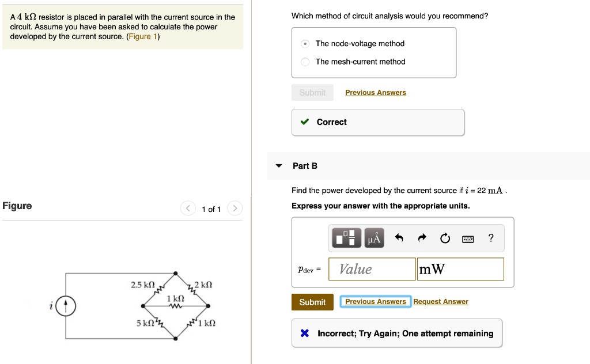Open the keyboard shortcuts icon
Screen dimensions: 590x364
(x=468, y=238)
